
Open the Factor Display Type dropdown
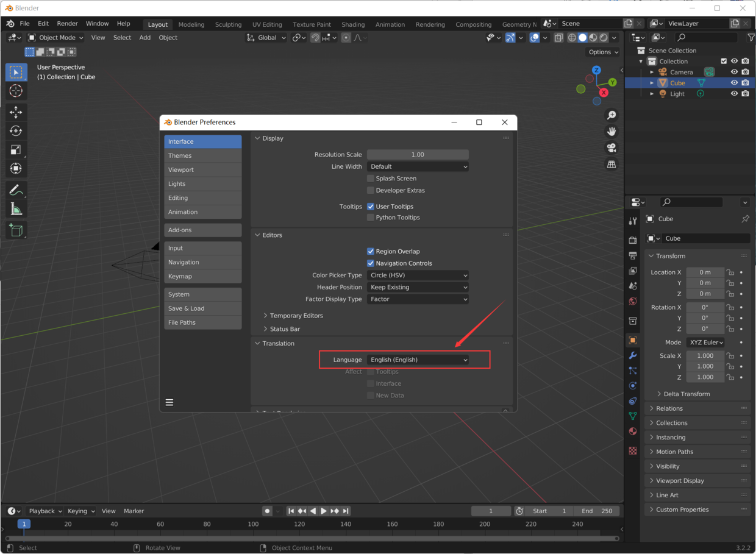418,299
